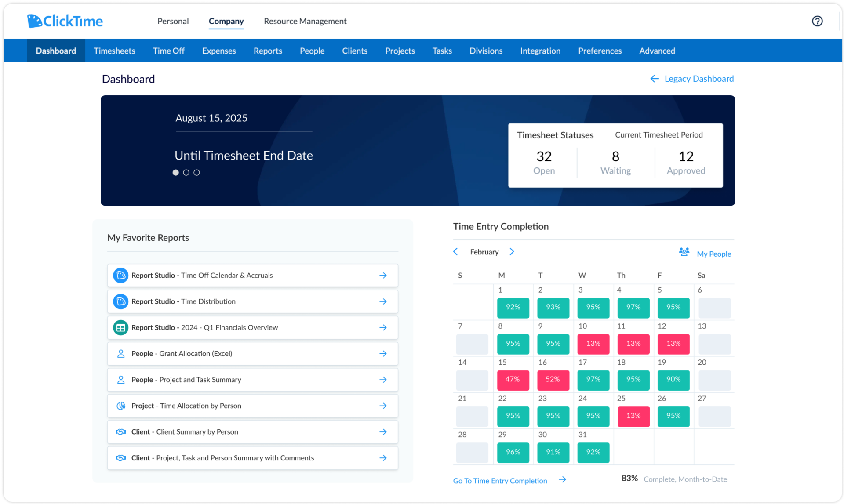Screen dimensions: 844x504
Task: Click the red 47% cell on the 15th
Action: coord(513,380)
